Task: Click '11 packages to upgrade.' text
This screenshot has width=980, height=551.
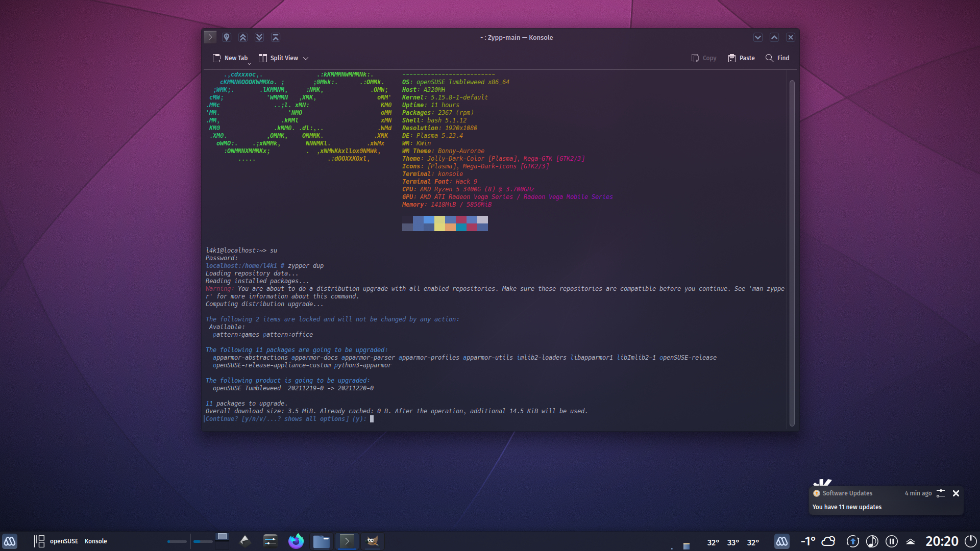Action: (x=247, y=404)
